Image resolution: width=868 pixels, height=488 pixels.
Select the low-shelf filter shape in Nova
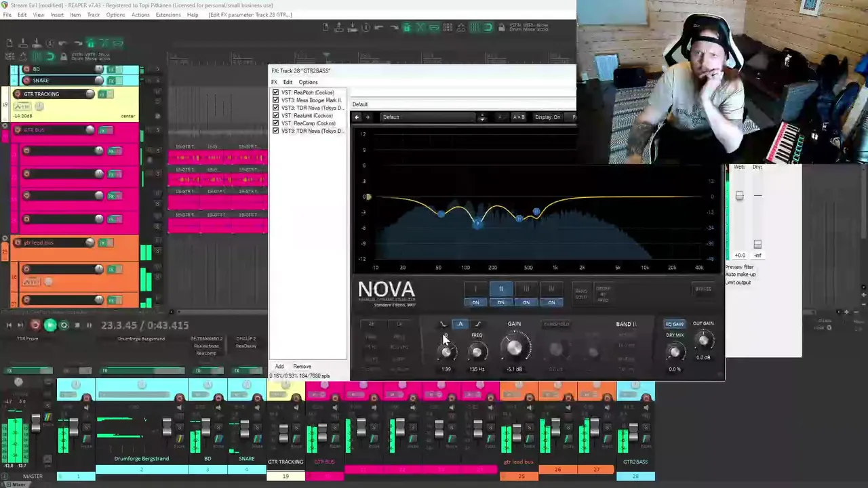coord(443,324)
